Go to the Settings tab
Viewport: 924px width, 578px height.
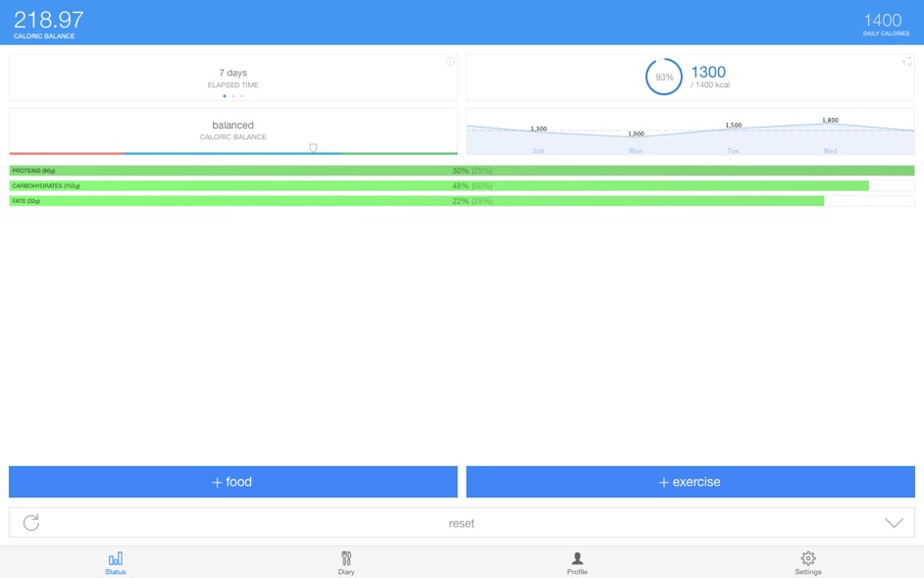click(808, 562)
